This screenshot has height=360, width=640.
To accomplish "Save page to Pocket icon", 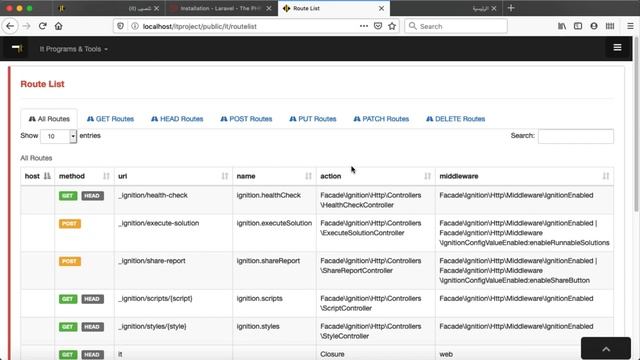I will [x=378, y=26].
